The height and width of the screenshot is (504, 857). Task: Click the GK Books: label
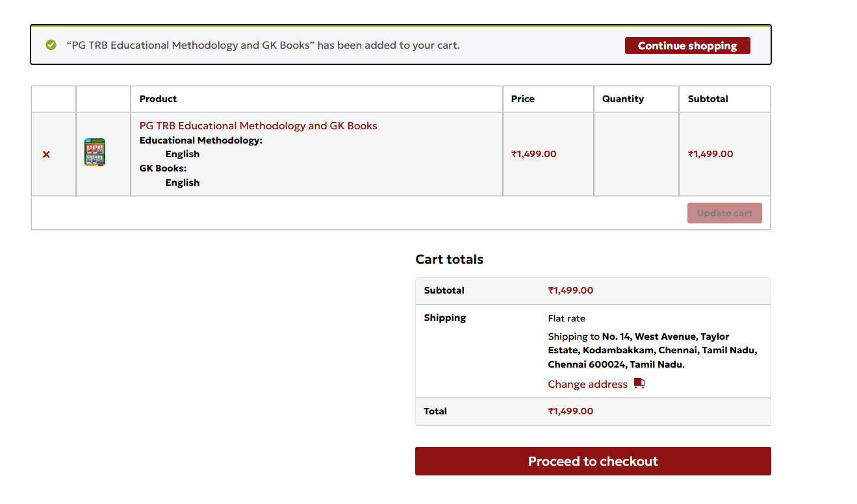[x=163, y=168]
